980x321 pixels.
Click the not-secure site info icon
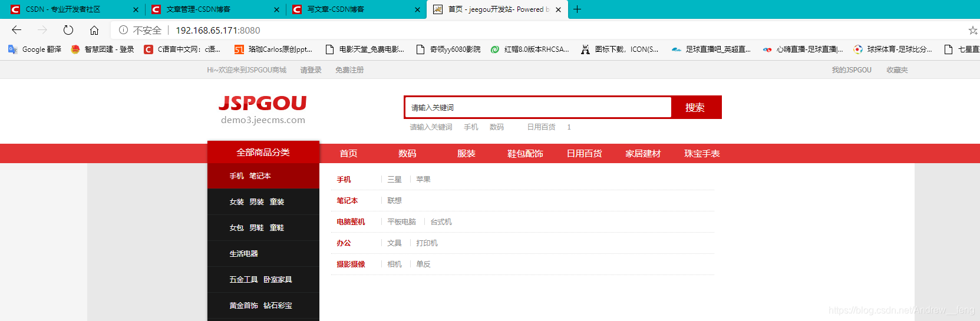click(123, 30)
